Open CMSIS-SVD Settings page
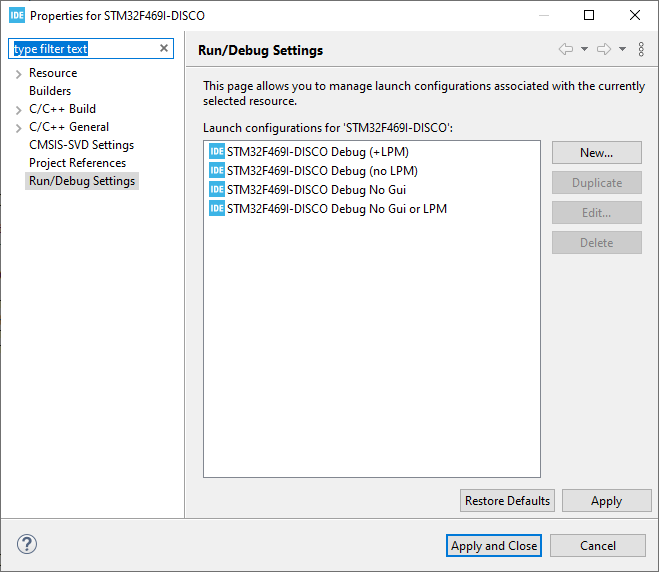 (82, 145)
